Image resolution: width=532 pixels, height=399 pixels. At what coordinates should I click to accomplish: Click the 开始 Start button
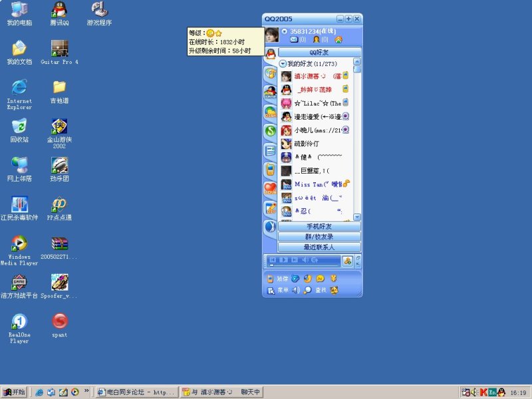tap(14, 392)
